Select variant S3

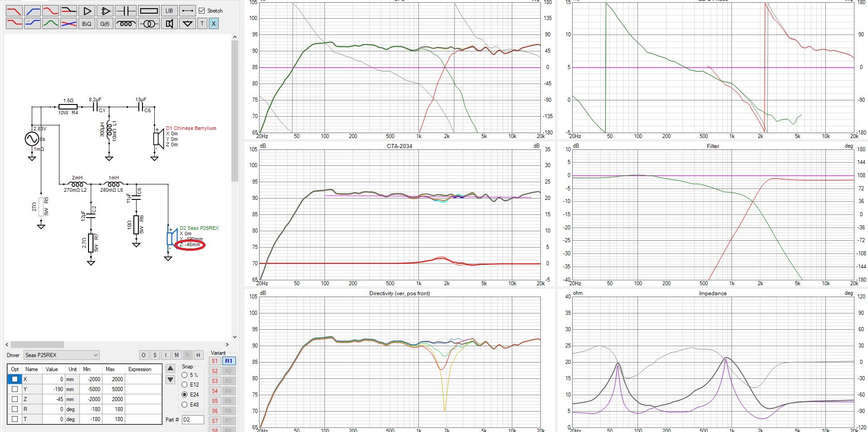[215, 381]
